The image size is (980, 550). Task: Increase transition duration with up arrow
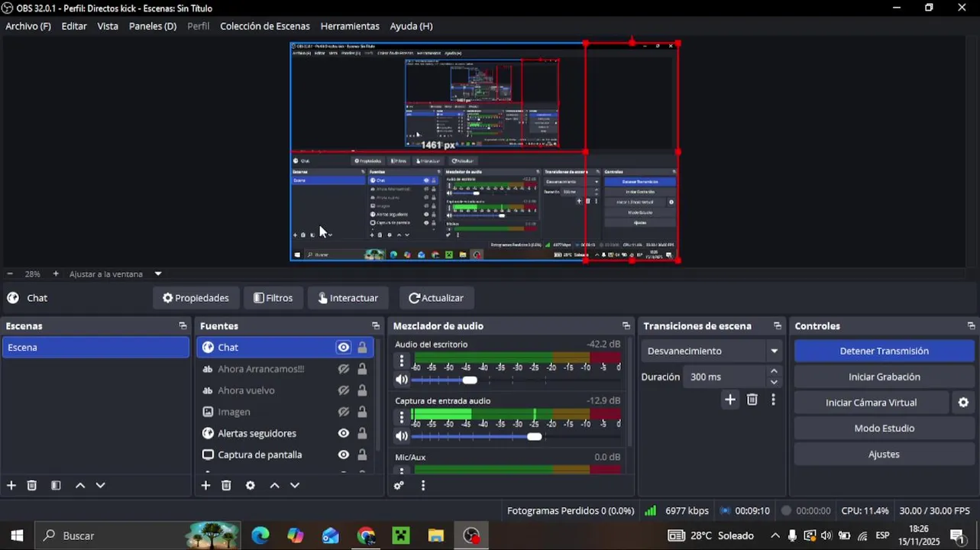[774, 371]
